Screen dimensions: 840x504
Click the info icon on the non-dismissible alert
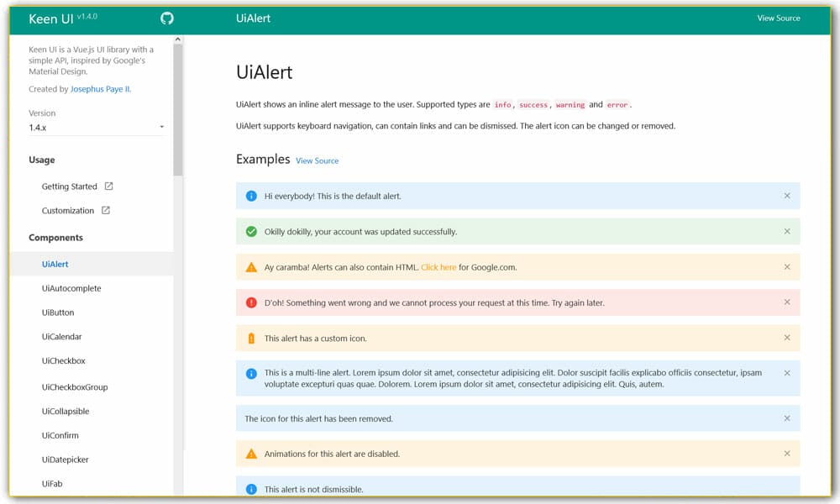pos(250,488)
